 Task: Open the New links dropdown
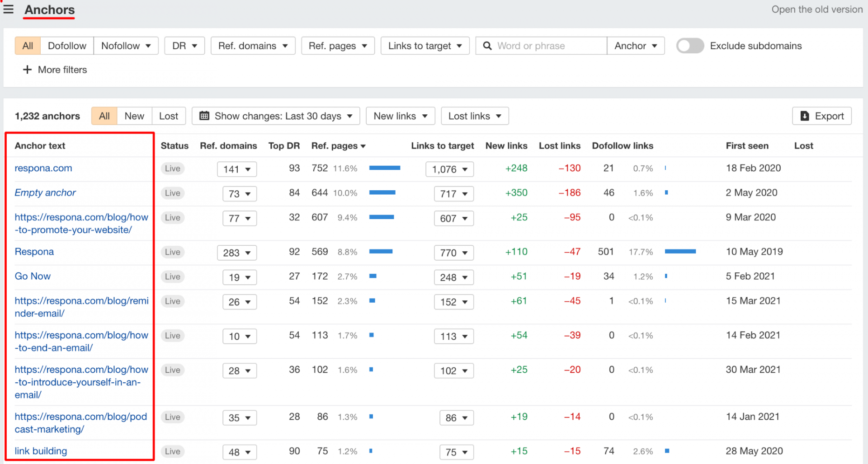[400, 116]
